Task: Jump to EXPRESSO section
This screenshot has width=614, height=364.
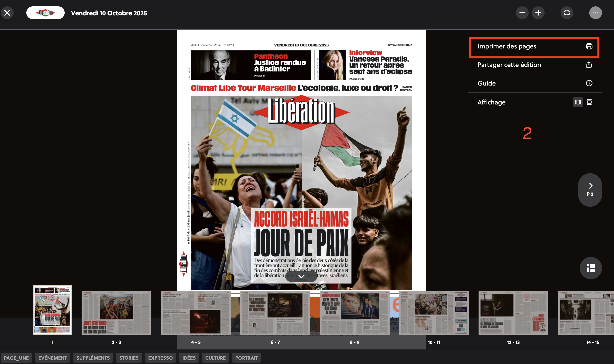Action: point(160,358)
